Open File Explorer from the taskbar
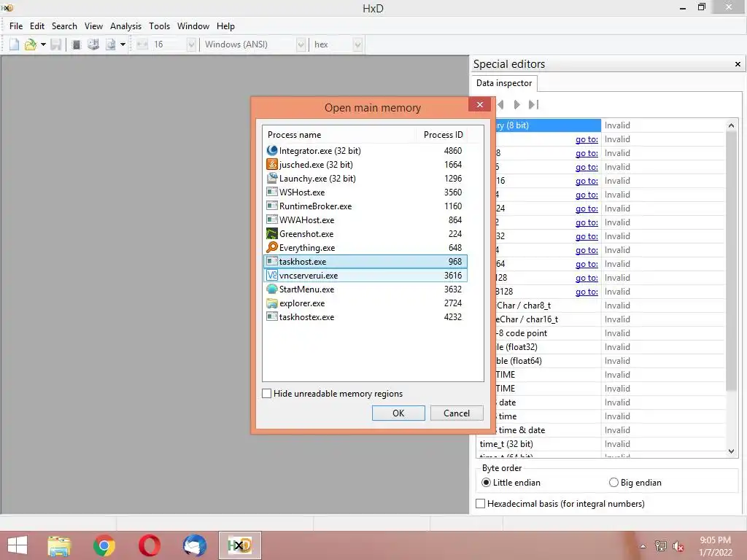747x560 pixels. (59, 545)
